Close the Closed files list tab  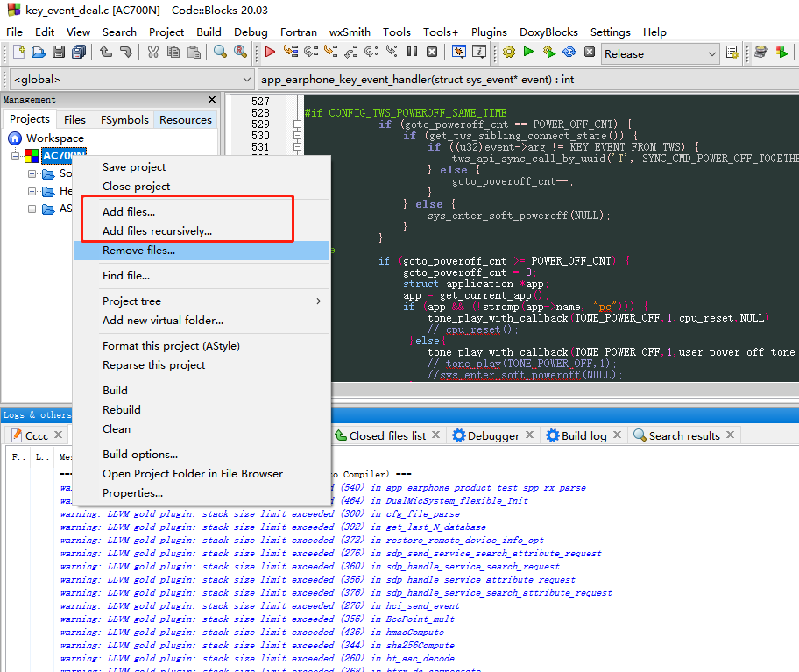[435, 435]
